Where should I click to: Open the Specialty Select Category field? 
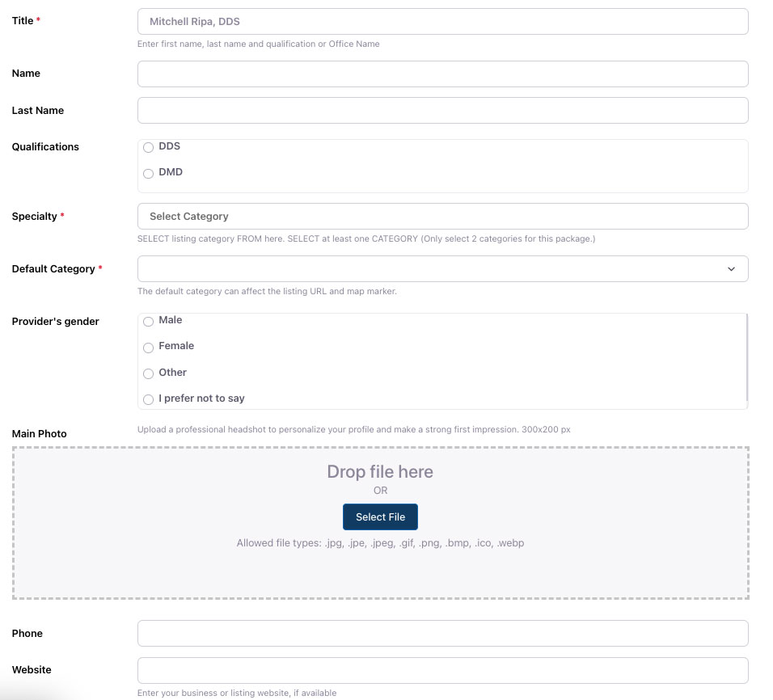[442, 217]
